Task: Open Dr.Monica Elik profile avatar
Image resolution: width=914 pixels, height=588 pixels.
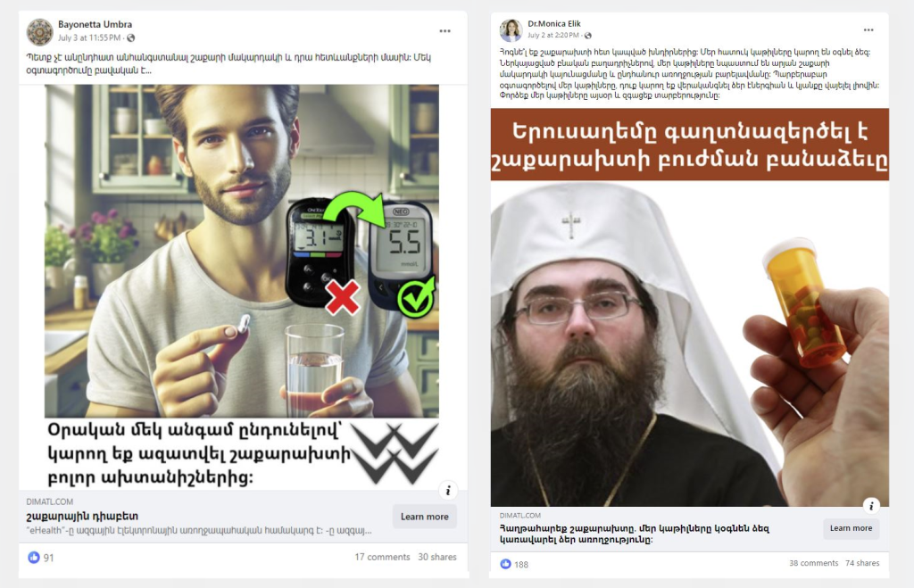Action: coord(511,30)
